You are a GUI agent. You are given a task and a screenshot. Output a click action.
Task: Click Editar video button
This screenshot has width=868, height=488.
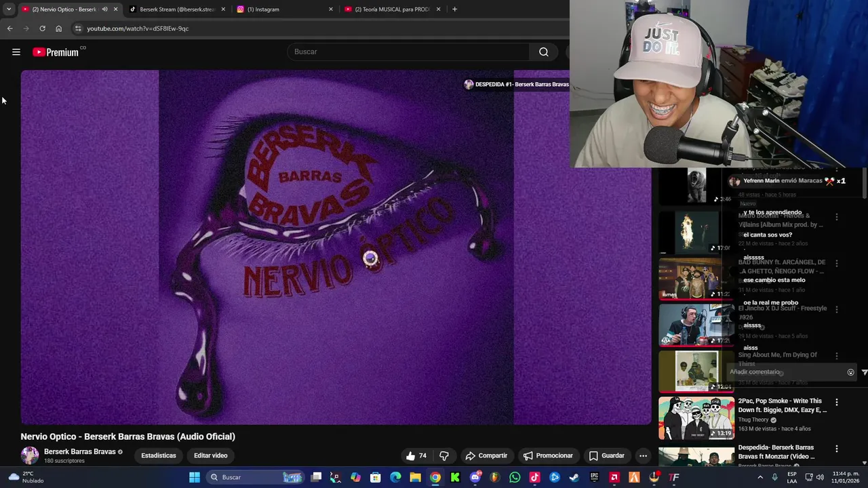(211, 455)
